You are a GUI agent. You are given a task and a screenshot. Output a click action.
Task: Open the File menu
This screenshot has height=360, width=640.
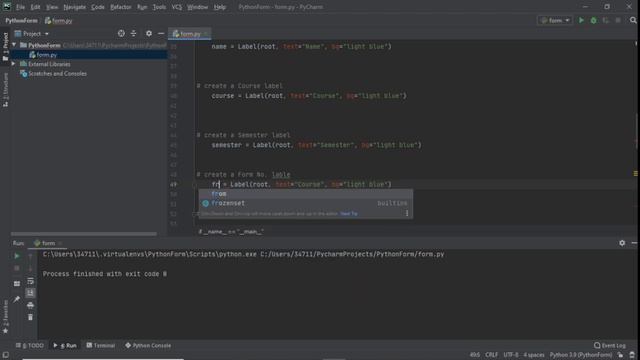pyautogui.click(x=20, y=7)
